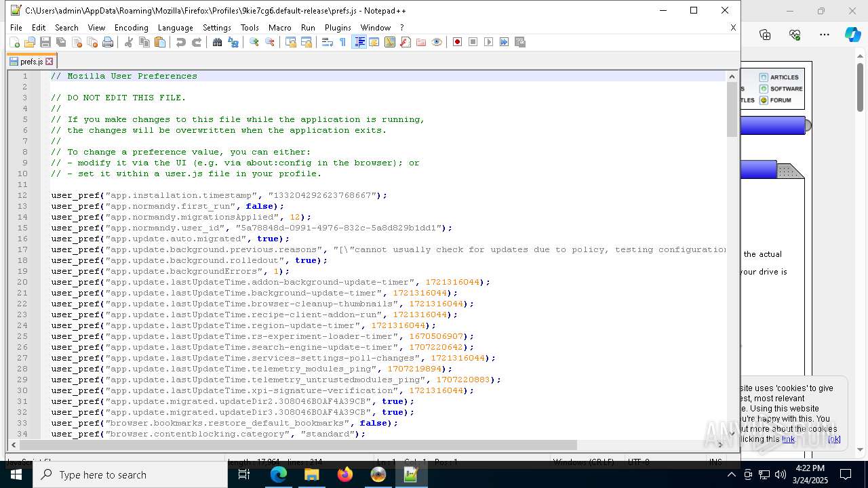Click the "DO NOT EDIT THIS FILE" comment

pos(118,98)
